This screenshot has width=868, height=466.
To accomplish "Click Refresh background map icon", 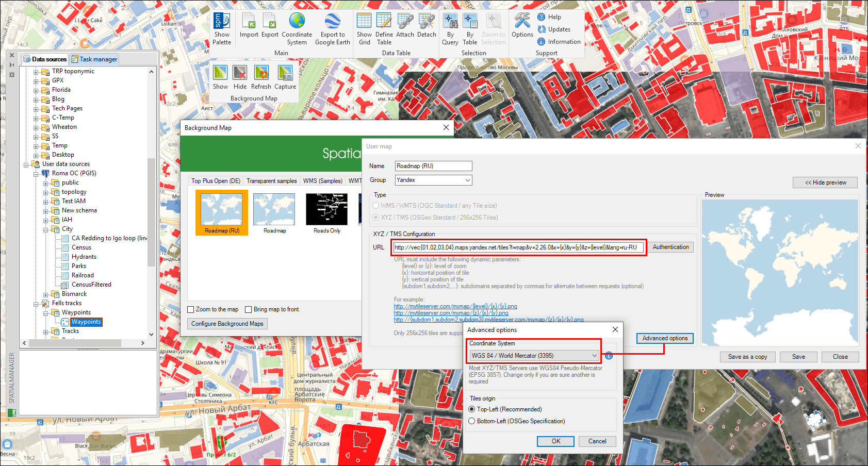I will 261,73.
